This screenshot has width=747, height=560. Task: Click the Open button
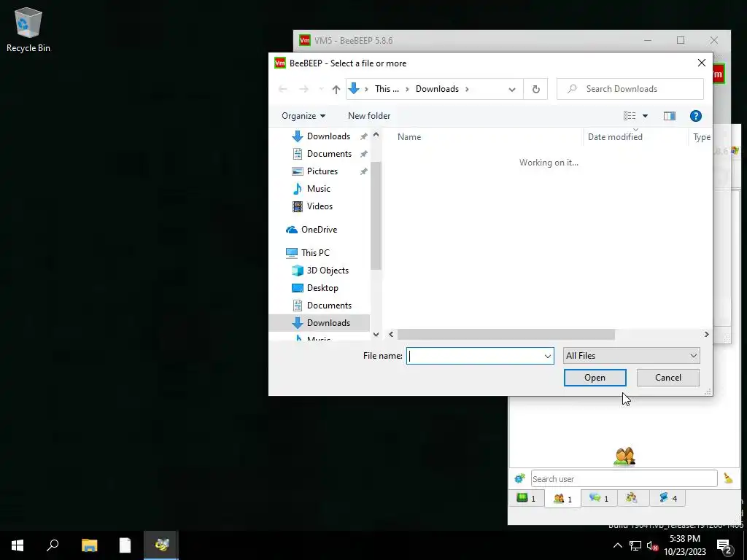pos(595,378)
